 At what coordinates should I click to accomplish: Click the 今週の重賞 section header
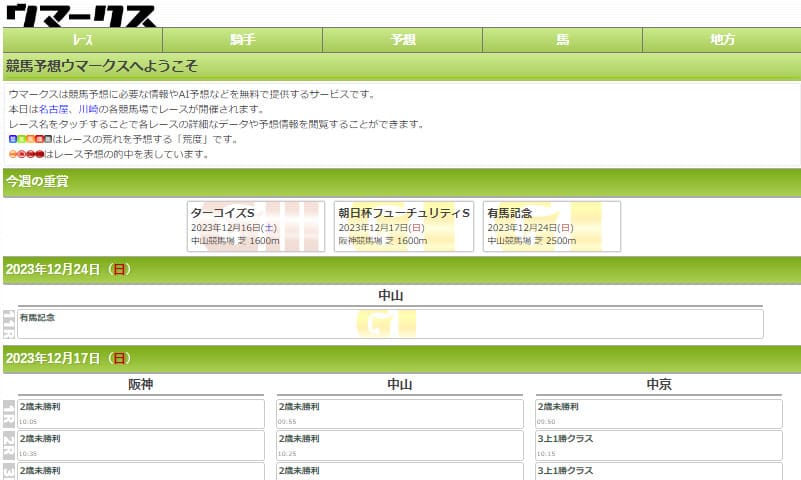pyautogui.click(x=402, y=182)
